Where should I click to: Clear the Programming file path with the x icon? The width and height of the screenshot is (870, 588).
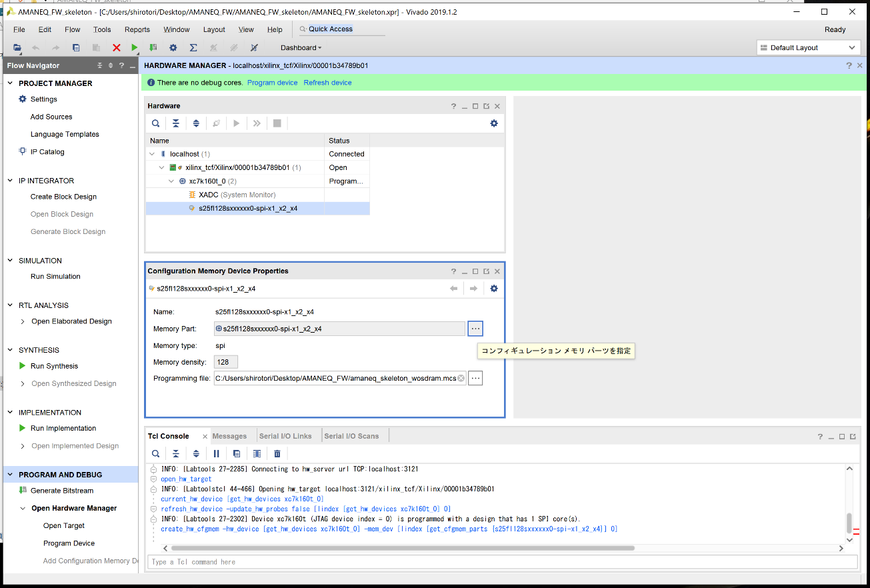pos(461,379)
